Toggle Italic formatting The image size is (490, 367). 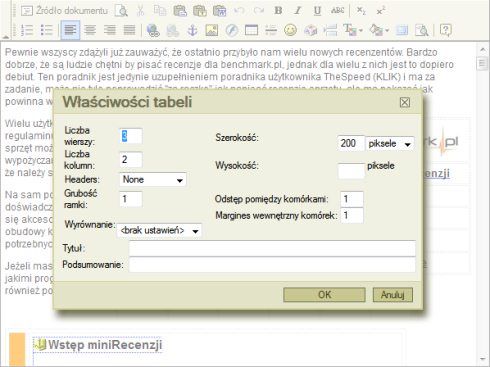pos(297,11)
